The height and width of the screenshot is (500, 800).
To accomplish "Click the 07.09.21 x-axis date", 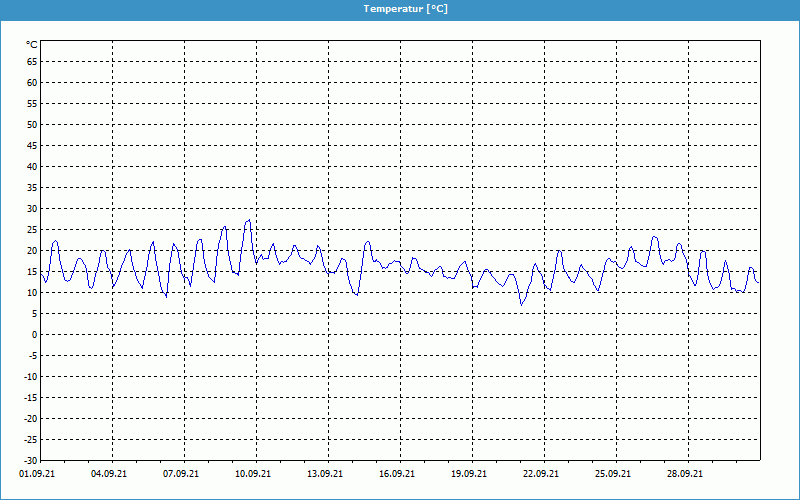I will (181, 474).
